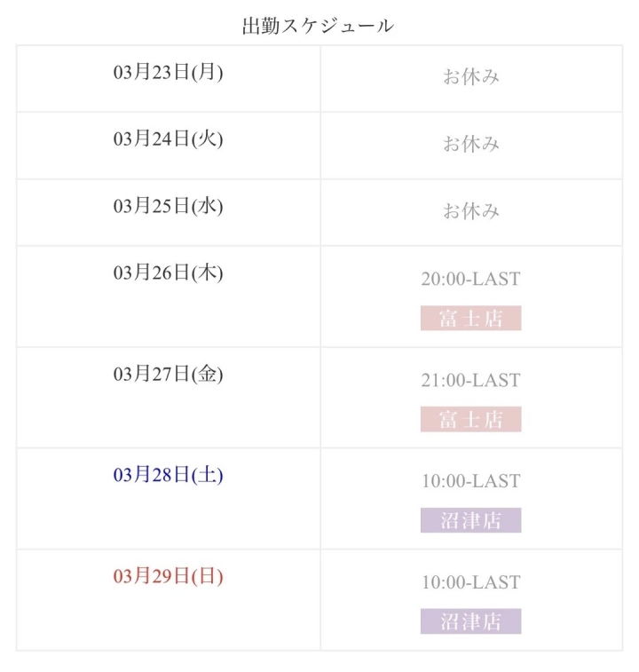Select the 03月24日(火) date cell

coord(168,138)
